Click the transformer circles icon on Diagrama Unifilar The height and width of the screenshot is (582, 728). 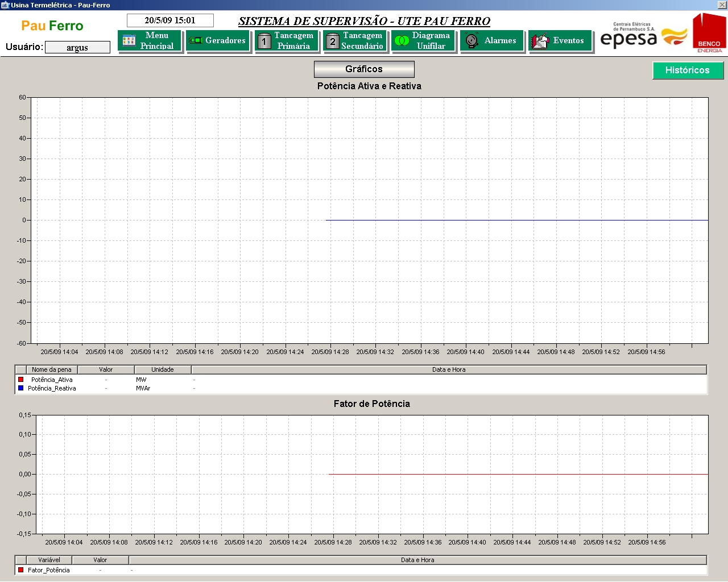[x=402, y=40]
